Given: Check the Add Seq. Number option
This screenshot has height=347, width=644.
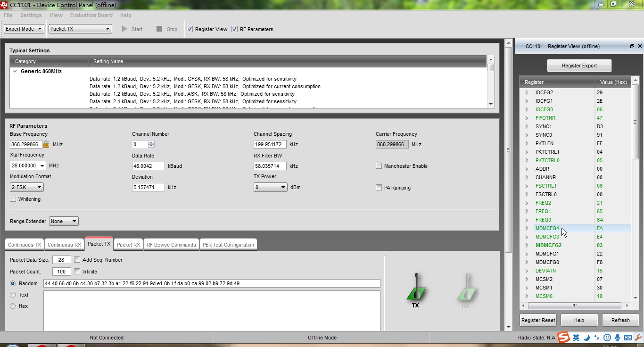Looking at the screenshot, I should (77, 260).
